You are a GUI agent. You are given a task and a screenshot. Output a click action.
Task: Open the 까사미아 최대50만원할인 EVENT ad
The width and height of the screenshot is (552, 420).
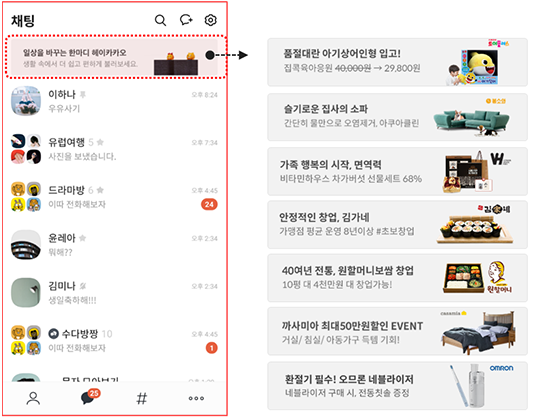pos(397,331)
